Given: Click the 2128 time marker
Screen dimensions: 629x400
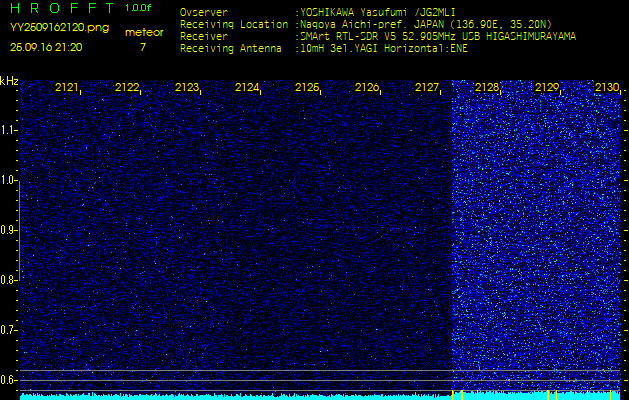Looking at the screenshot, I should click(x=487, y=87).
